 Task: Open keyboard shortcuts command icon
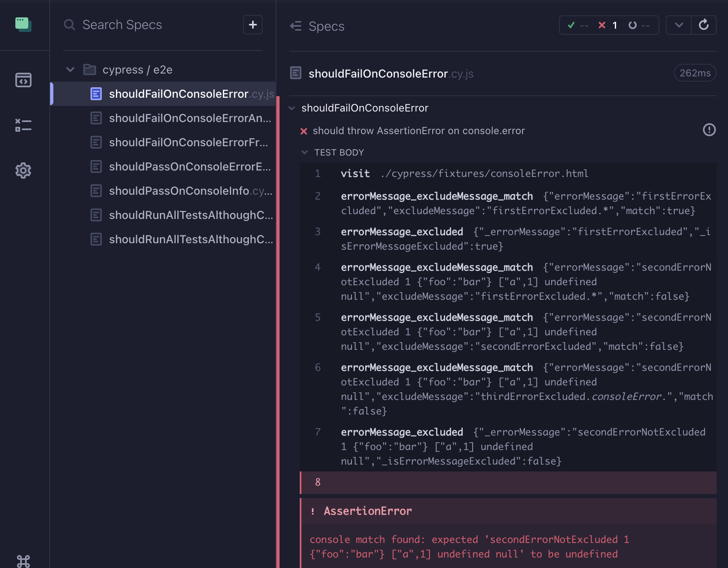click(x=23, y=561)
